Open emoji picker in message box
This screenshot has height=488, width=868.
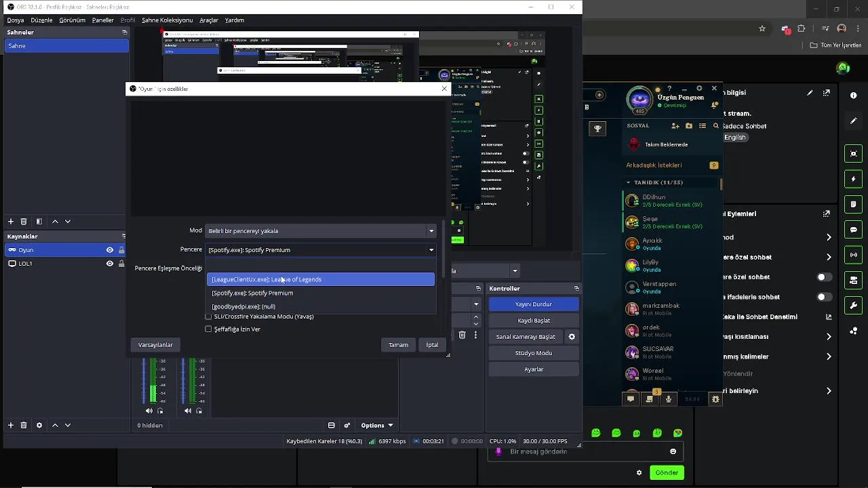(673, 451)
